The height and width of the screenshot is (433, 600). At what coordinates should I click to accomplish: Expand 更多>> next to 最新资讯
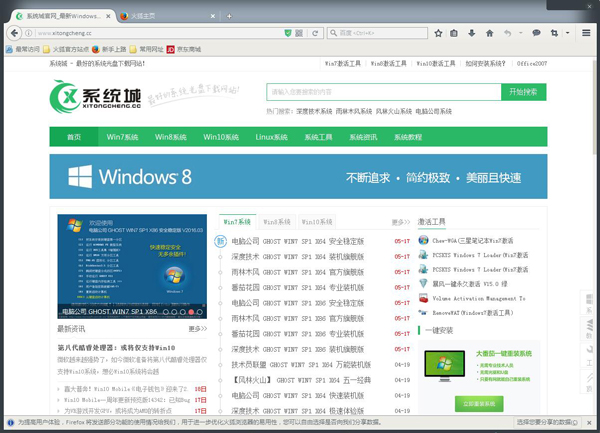click(198, 329)
